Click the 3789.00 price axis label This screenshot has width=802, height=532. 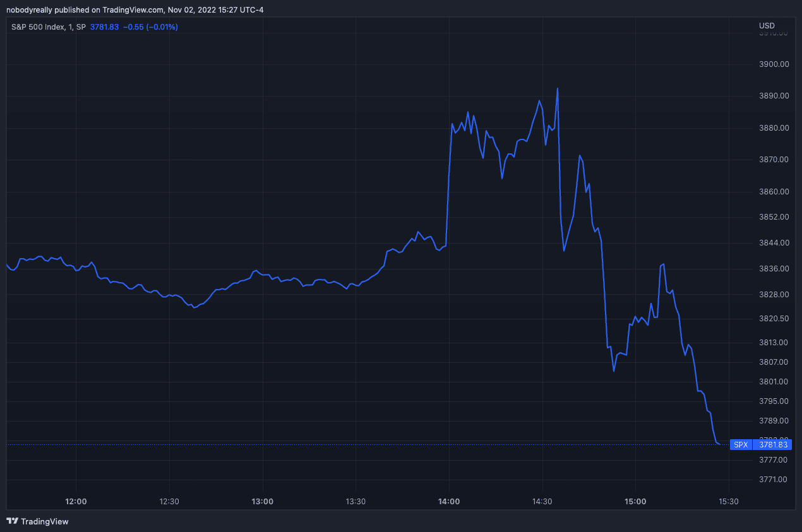click(774, 421)
